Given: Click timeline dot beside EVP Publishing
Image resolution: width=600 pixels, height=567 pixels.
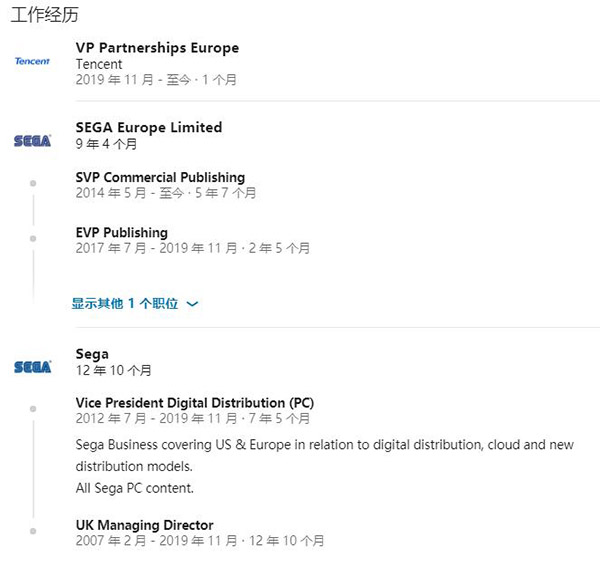Looking at the screenshot, I should point(33,239).
